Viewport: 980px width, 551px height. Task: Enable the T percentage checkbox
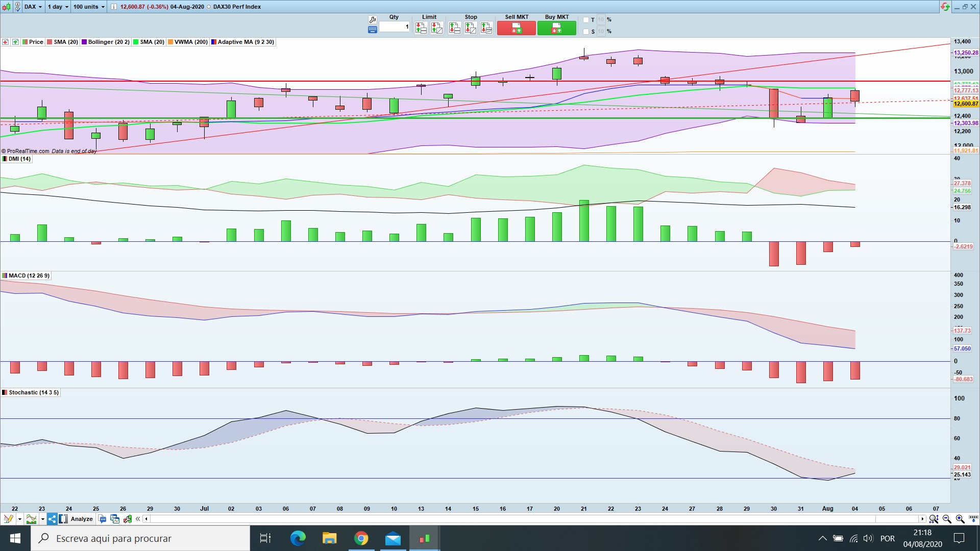(585, 20)
